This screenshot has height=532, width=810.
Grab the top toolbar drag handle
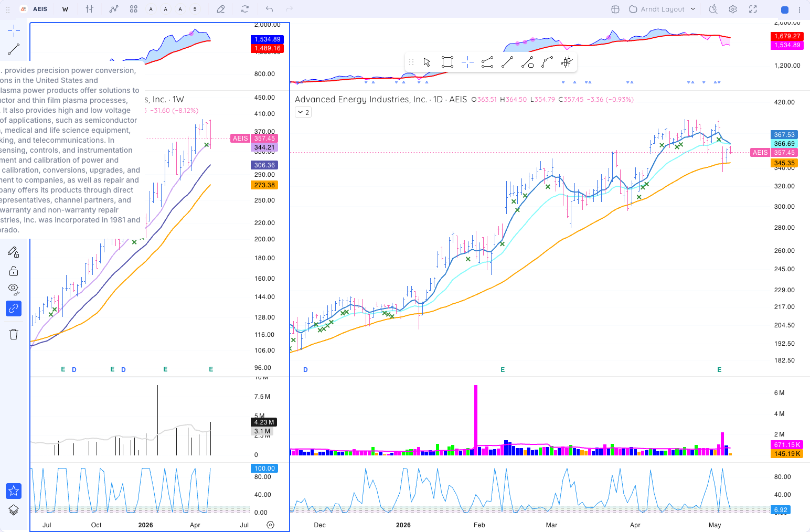pyautogui.click(x=8, y=9)
